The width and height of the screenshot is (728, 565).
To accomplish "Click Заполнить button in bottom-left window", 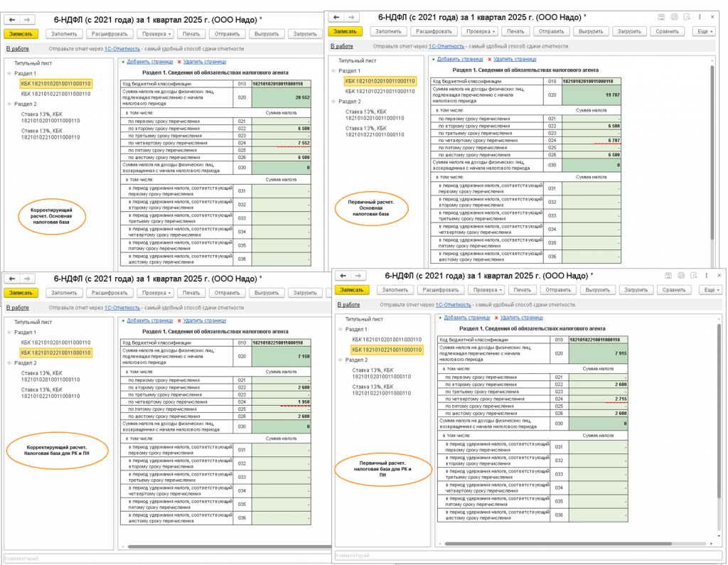I will point(64,293).
